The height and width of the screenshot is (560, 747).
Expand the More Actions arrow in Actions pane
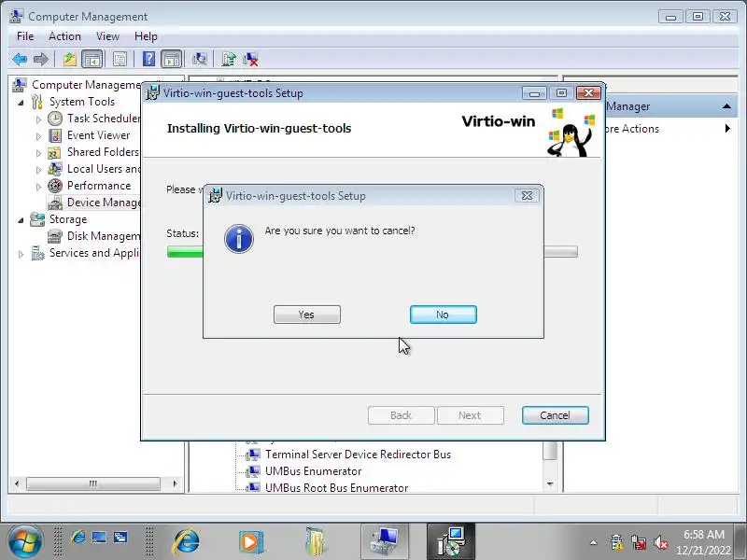pos(727,129)
